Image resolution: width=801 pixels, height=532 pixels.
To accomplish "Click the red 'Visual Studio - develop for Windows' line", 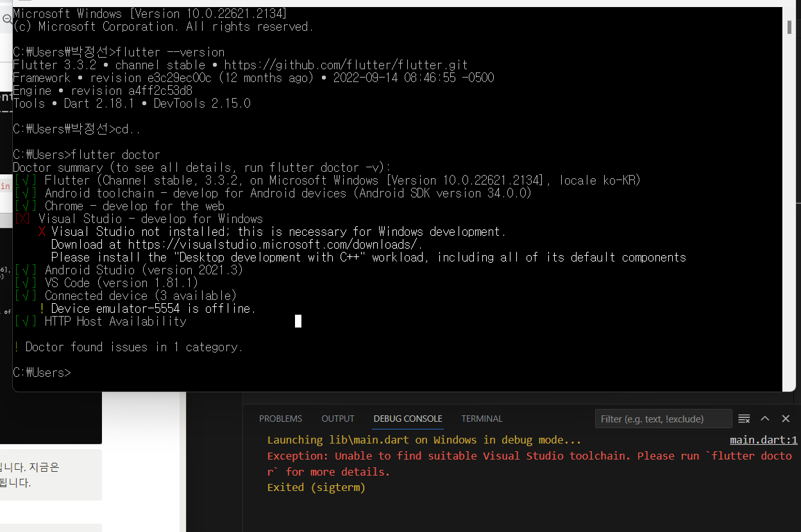I will point(138,219).
